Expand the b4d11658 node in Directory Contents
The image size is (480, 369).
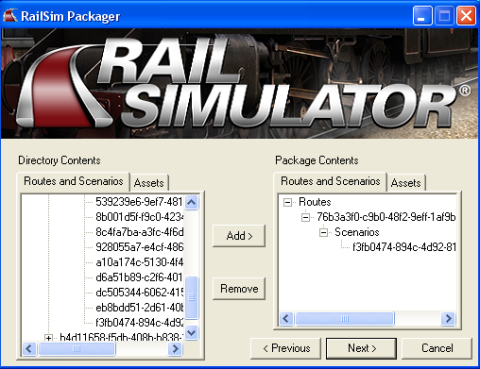point(49,338)
